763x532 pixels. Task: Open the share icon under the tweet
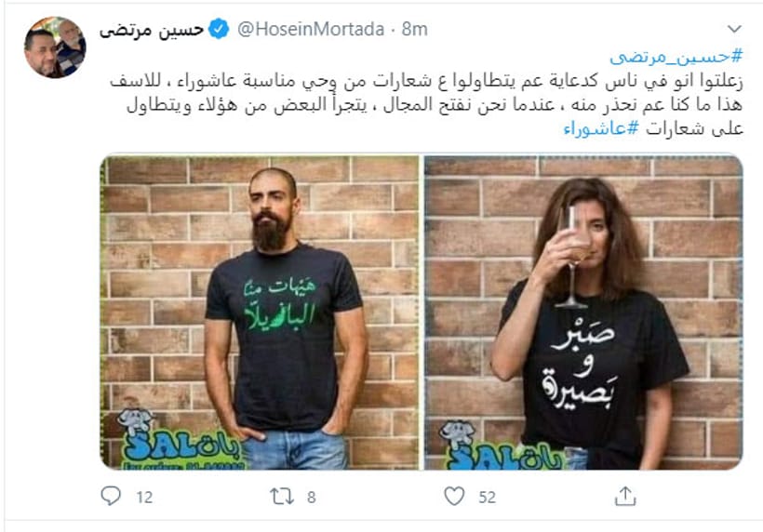625,496
